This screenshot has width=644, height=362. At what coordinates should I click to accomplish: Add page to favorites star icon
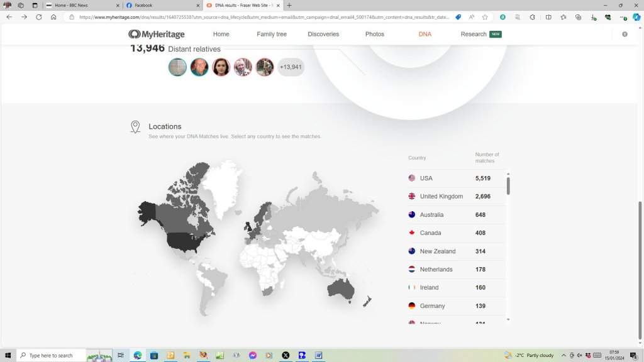click(485, 17)
